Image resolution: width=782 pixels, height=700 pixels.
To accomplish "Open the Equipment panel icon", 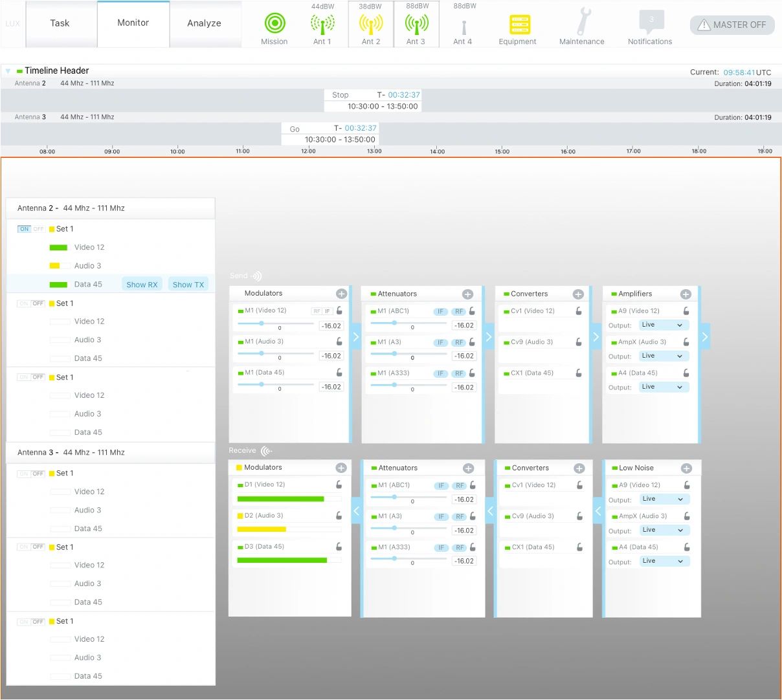I will tap(520, 25).
